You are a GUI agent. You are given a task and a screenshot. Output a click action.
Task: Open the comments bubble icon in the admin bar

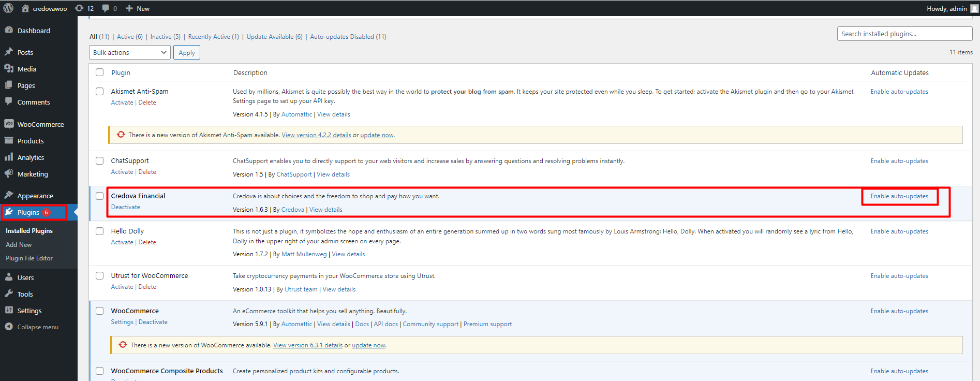pyautogui.click(x=106, y=8)
